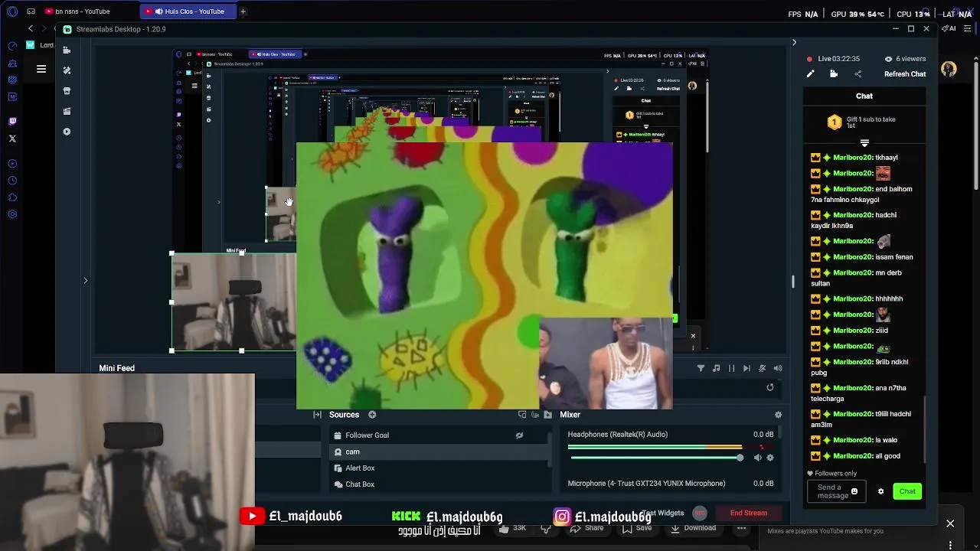Click the share stream icon
Viewport: 980px width, 551px height.
(x=857, y=74)
